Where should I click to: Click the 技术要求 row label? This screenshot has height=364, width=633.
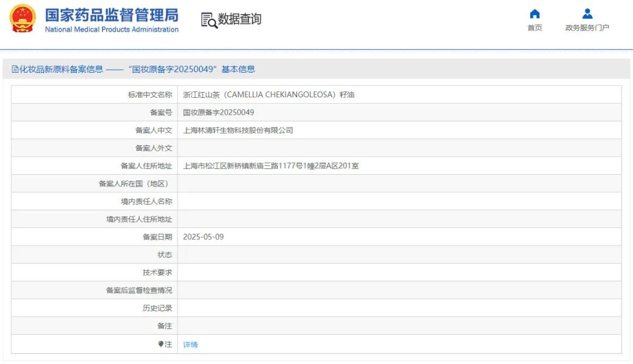[x=157, y=272]
